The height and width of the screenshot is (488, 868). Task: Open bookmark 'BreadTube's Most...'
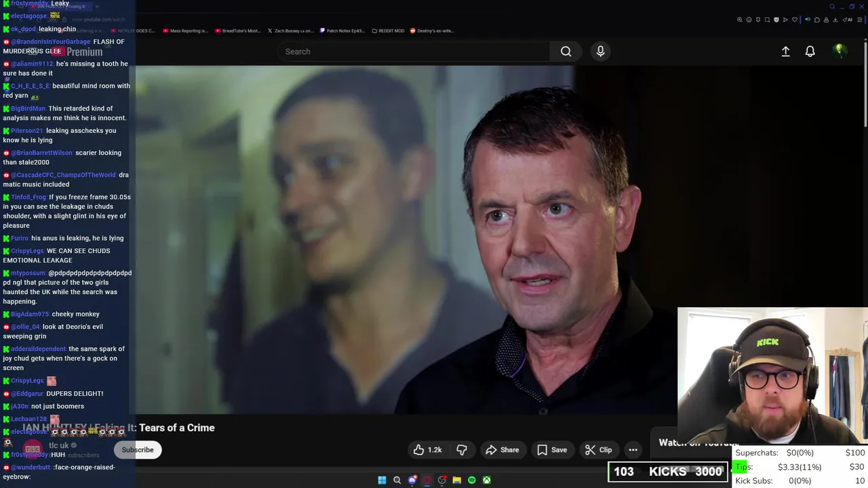pyautogui.click(x=237, y=30)
